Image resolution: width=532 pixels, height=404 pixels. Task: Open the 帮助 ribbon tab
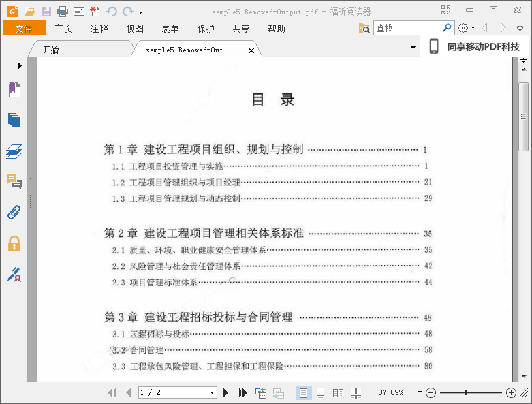click(x=277, y=29)
